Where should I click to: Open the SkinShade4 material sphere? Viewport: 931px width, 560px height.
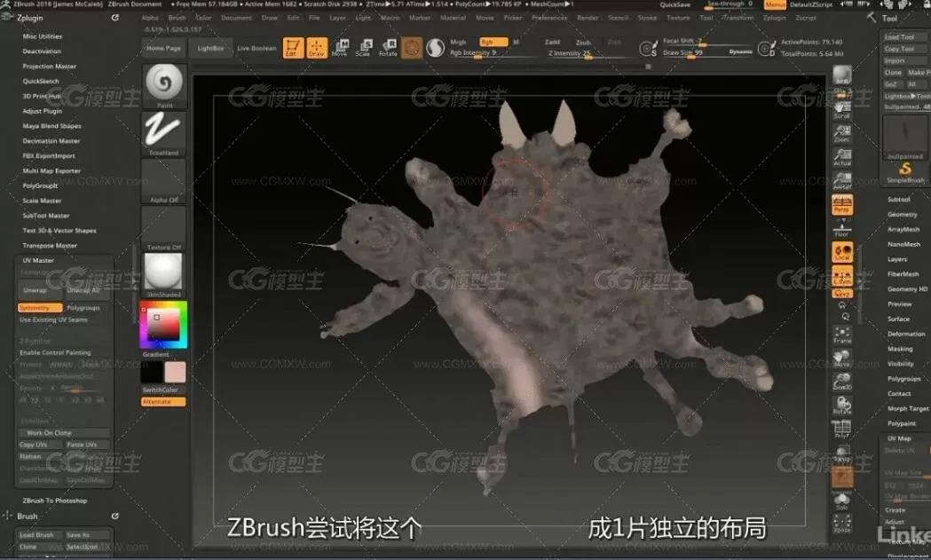164,275
